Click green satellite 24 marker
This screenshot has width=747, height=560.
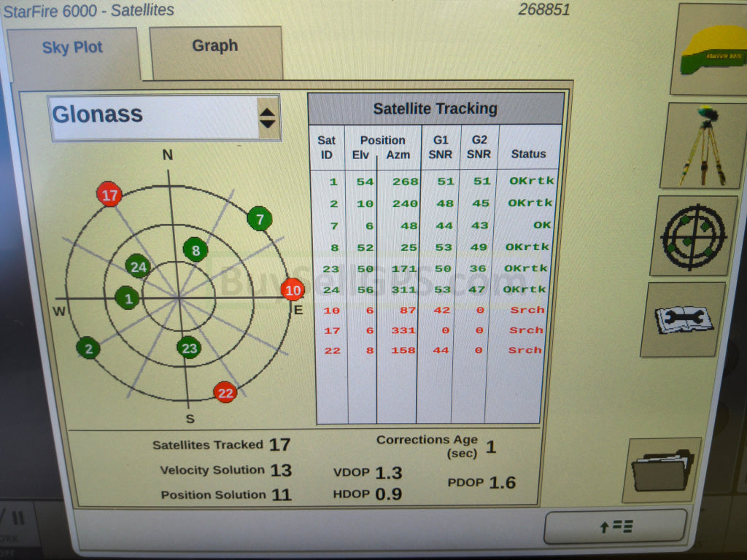pyautogui.click(x=138, y=267)
